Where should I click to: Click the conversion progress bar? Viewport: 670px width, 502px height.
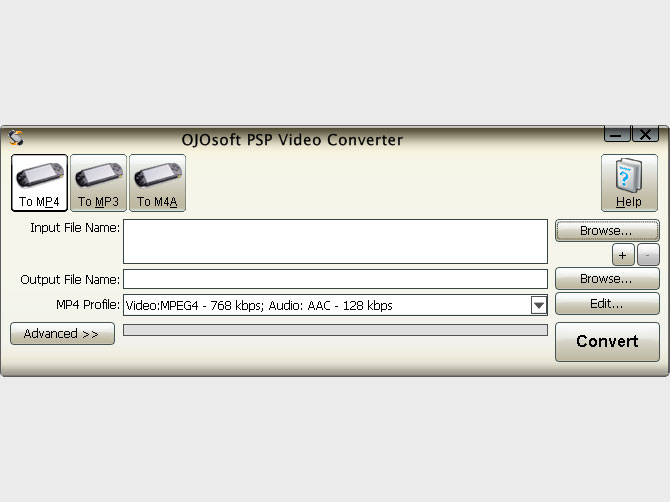click(335, 330)
